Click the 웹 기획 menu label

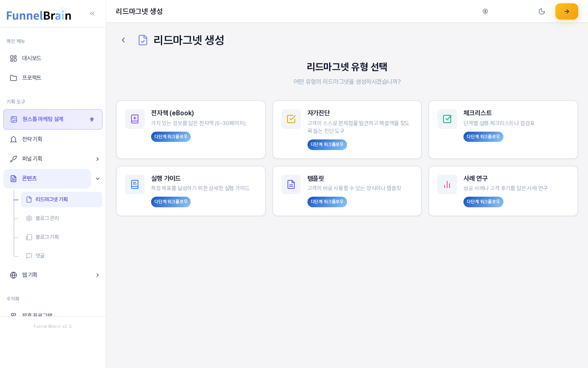point(29,275)
